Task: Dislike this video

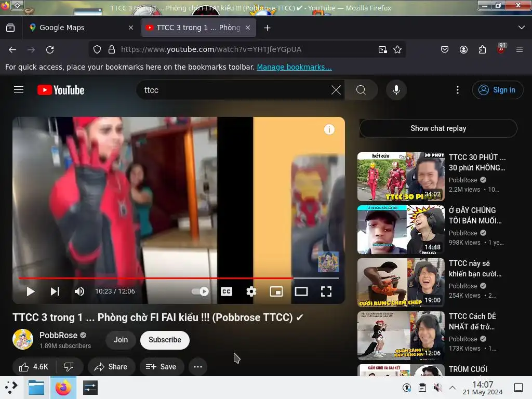Action: tap(69, 367)
